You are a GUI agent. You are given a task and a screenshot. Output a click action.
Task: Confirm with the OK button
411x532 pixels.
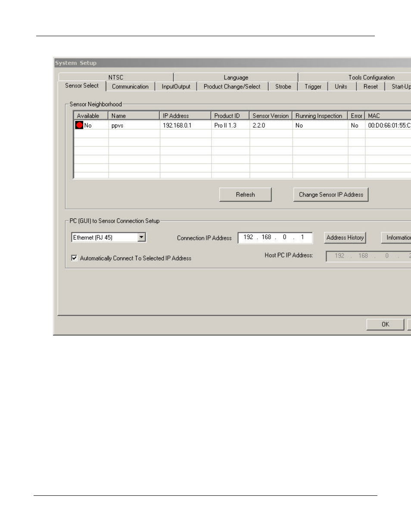[x=385, y=324]
